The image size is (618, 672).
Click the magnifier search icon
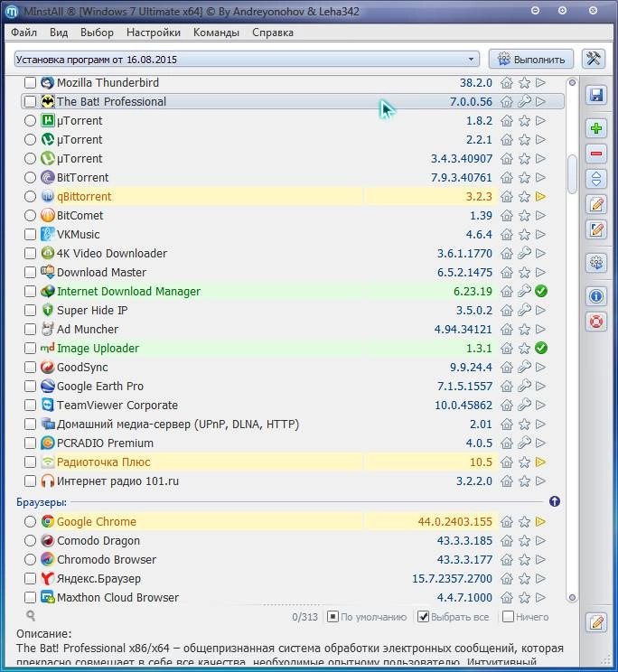[x=31, y=616]
